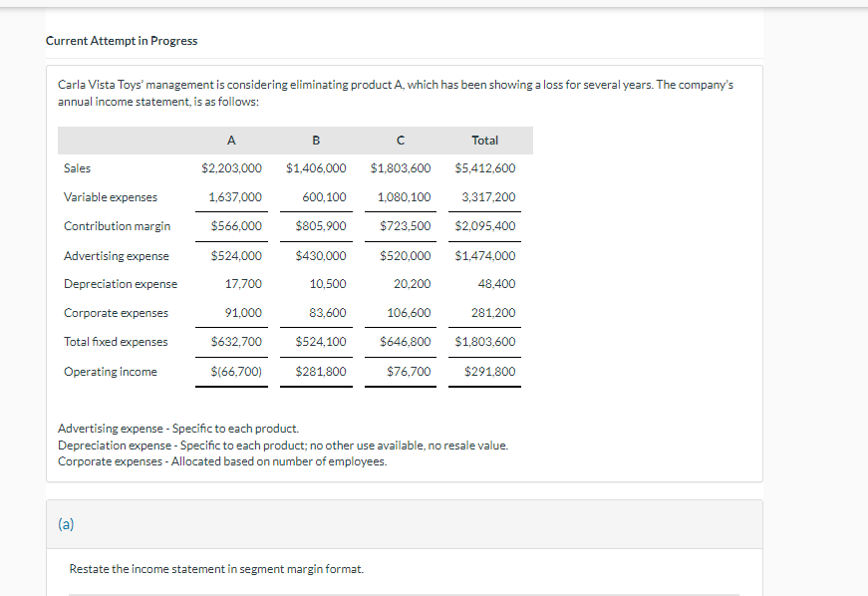868x596 pixels.
Task: Click depreciation value 17,700
Action: [243, 284]
